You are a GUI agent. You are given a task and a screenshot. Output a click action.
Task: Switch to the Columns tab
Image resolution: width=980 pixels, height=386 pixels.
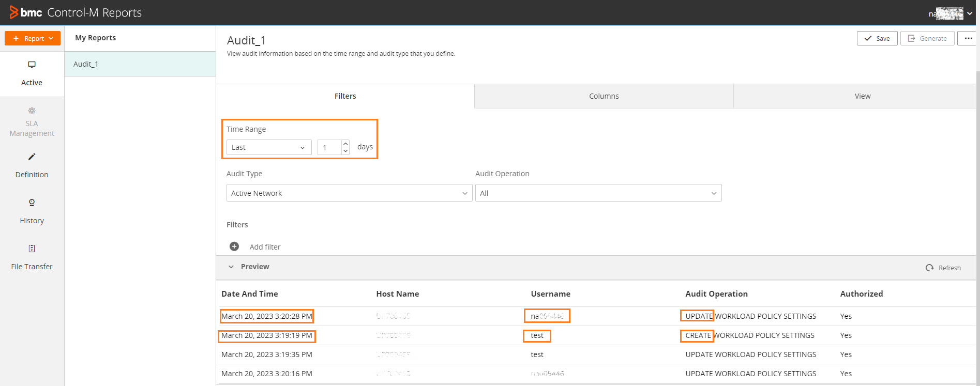604,96
